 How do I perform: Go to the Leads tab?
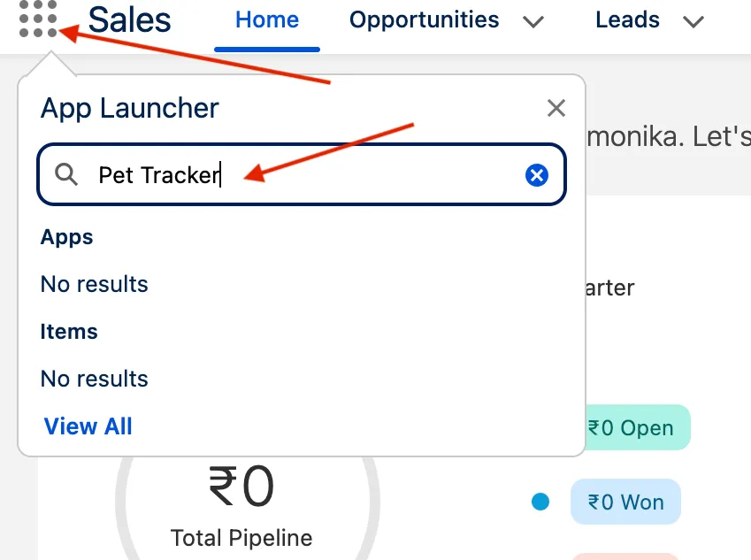point(627,20)
